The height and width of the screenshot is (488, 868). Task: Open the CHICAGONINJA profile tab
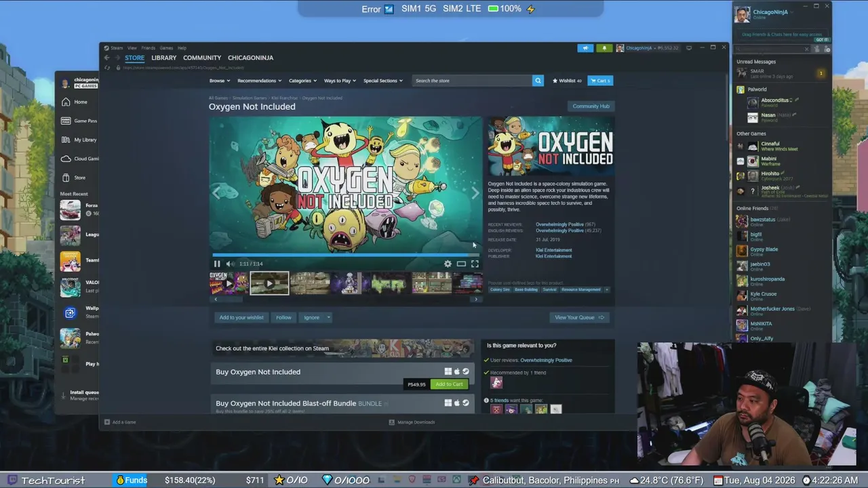pyautogui.click(x=251, y=58)
